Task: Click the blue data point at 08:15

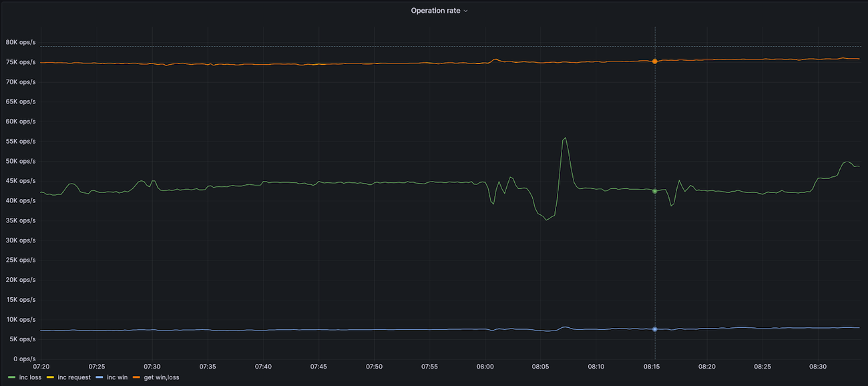Action: (654, 329)
